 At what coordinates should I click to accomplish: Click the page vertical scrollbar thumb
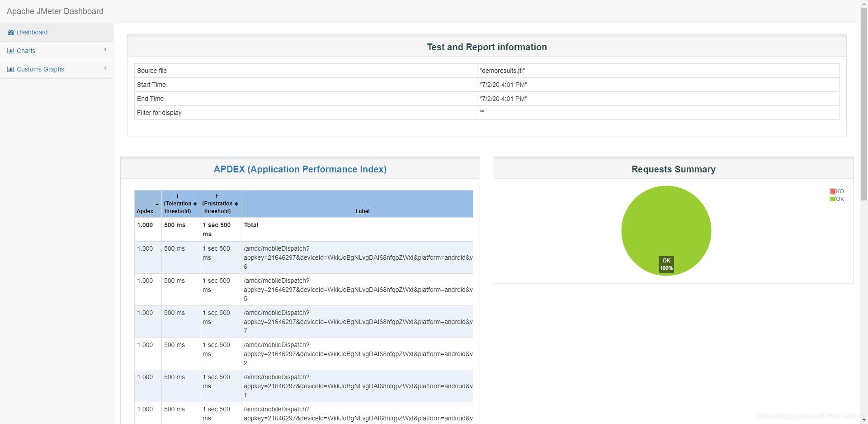tap(864, 104)
